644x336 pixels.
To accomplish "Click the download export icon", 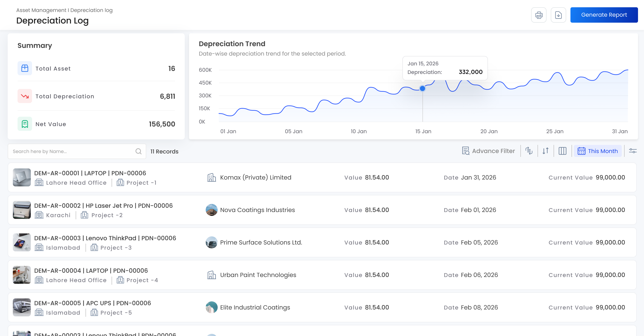I will tap(558, 15).
